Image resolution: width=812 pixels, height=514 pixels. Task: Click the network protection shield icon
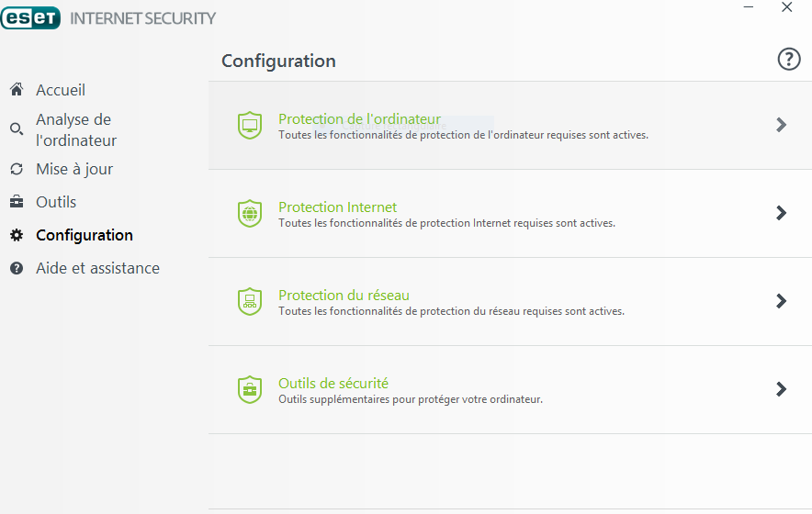click(x=250, y=301)
